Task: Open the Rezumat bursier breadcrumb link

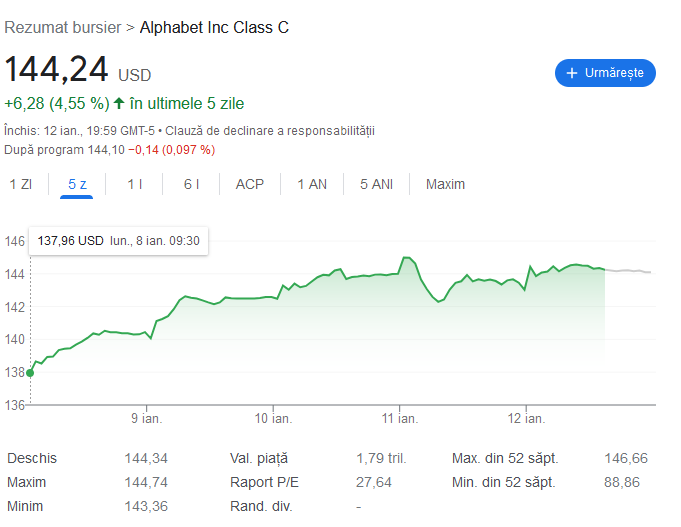Action: 63,27
